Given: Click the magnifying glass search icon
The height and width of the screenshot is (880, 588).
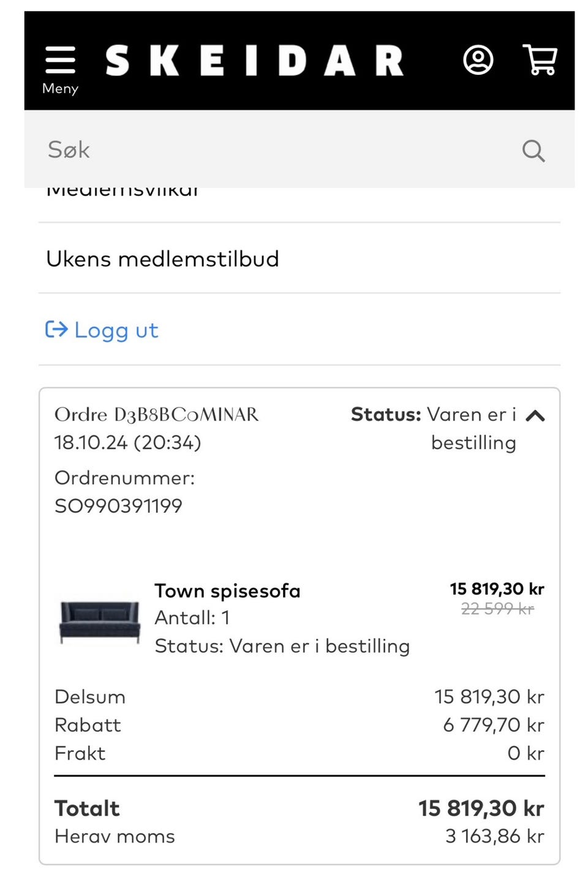Looking at the screenshot, I should coord(533,150).
